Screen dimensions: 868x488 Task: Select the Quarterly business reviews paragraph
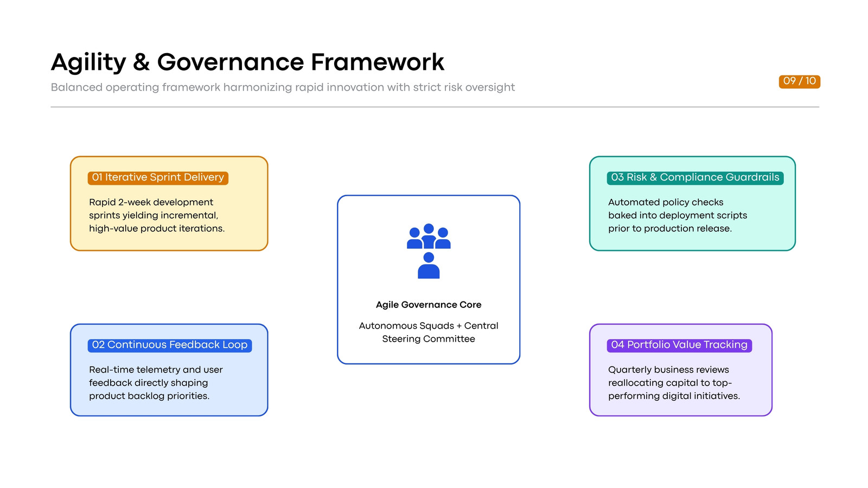pyautogui.click(x=674, y=383)
